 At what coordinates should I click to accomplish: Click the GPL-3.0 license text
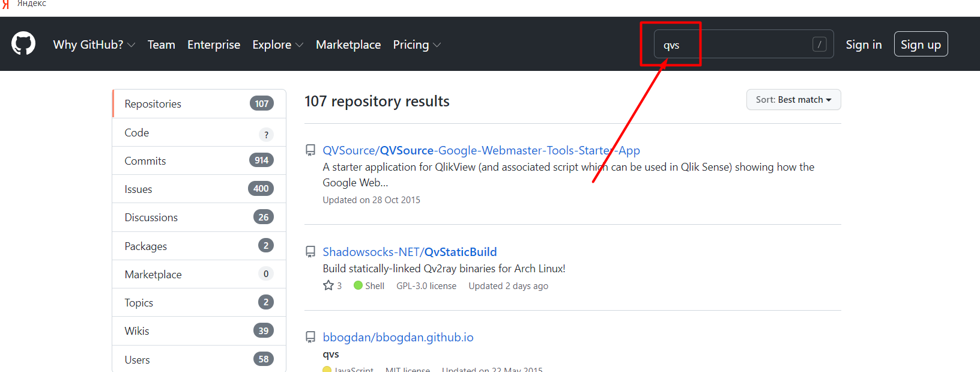click(x=426, y=286)
